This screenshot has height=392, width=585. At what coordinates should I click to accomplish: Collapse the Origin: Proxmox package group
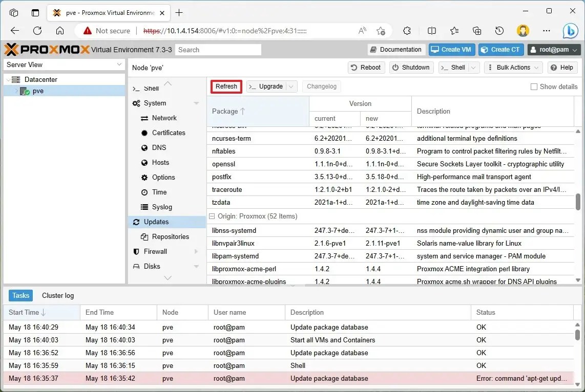211,216
